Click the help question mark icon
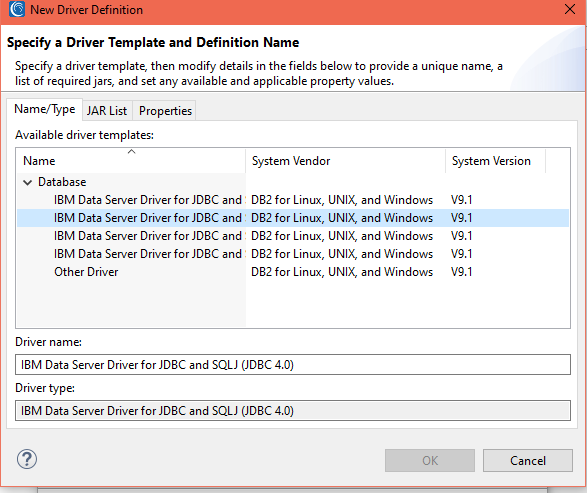Image resolution: width=587 pixels, height=493 pixels. click(27, 459)
